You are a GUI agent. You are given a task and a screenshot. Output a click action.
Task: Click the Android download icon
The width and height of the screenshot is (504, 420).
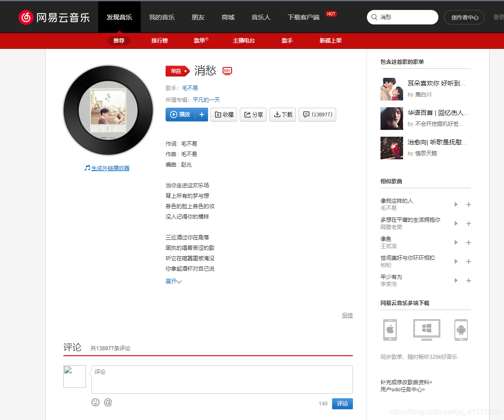pyautogui.click(x=461, y=329)
